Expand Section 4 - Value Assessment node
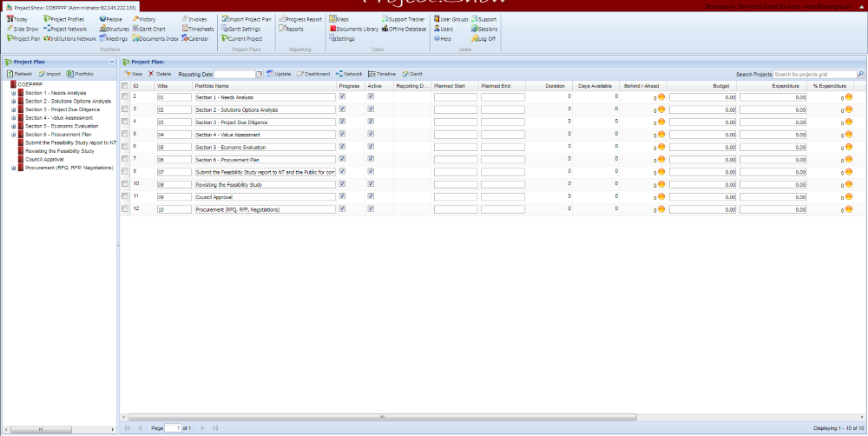868x436 pixels. point(13,118)
